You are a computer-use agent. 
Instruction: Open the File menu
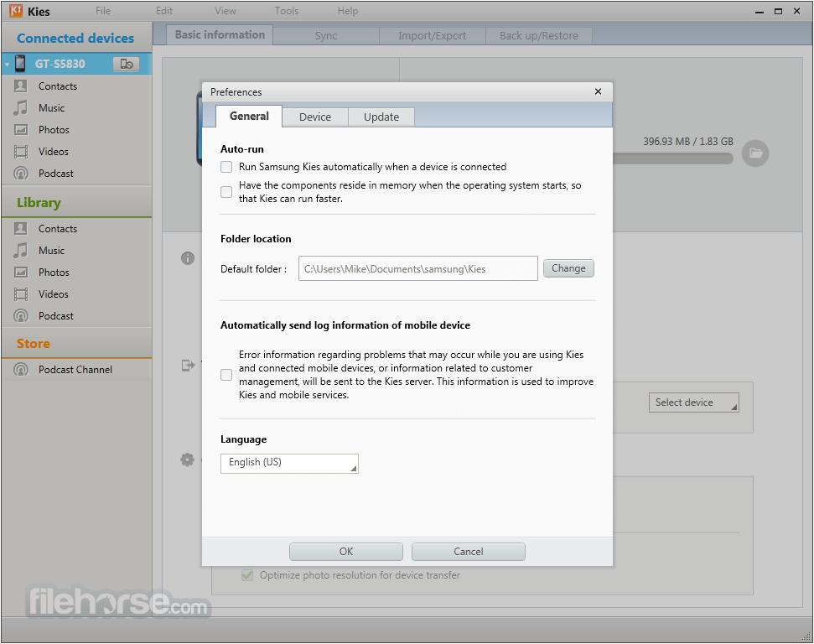click(103, 10)
